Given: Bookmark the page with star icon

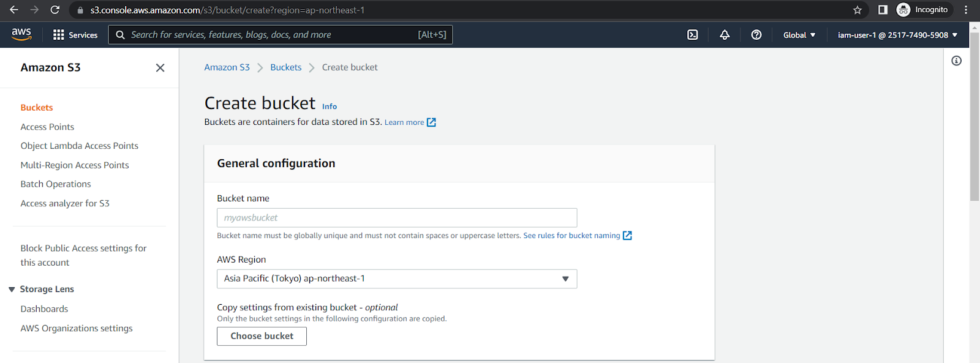Looking at the screenshot, I should (858, 10).
